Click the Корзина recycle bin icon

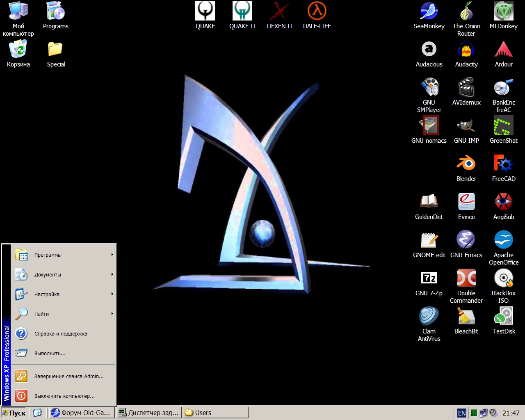click(x=18, y=50)
